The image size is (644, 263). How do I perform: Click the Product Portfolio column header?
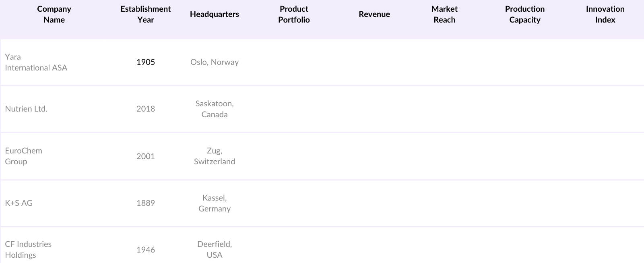(294, 14)
